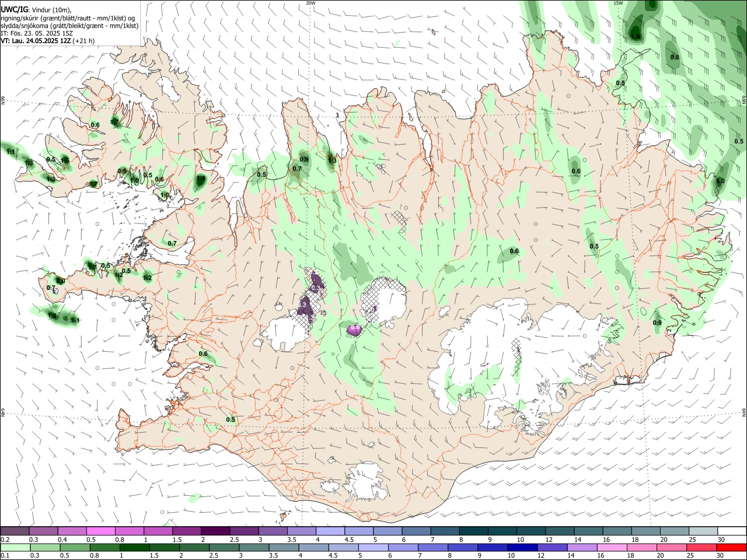
Task: Click the bright magenta 0.5 snow legend swatch
Action: pyautogui.click(x=101, y=531)
